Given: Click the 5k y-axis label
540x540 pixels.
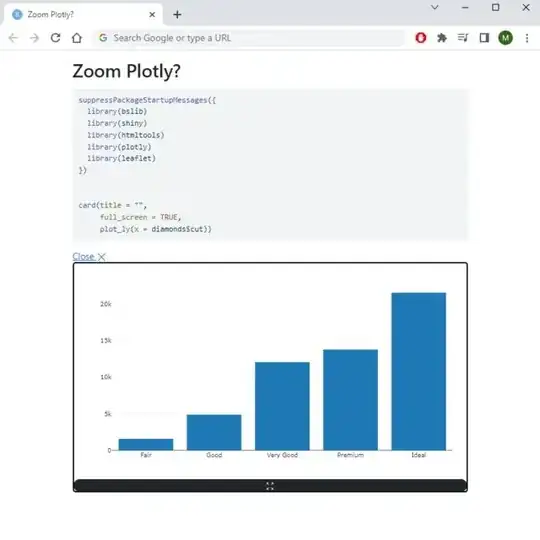Looking at the screenshot, I should [108, 414].
